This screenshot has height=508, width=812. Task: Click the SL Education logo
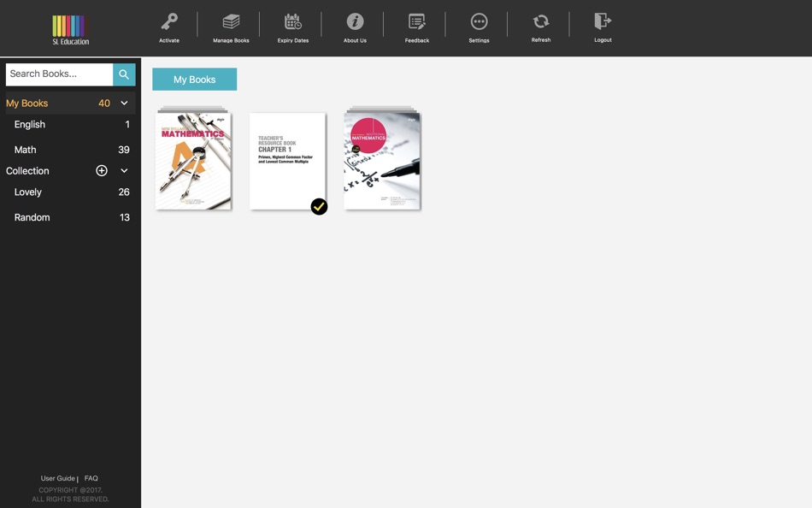(70, 30)
